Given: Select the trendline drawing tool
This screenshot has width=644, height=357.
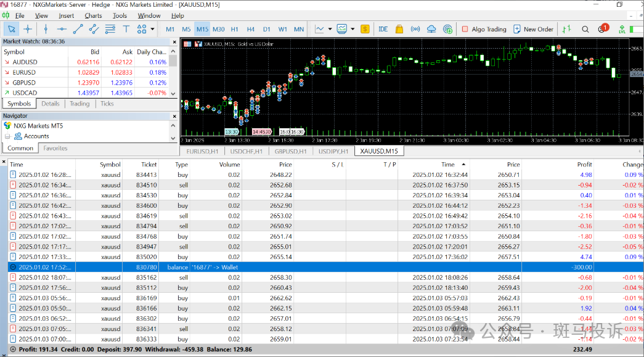Looking at the screenshot, I should coord(78,29).
